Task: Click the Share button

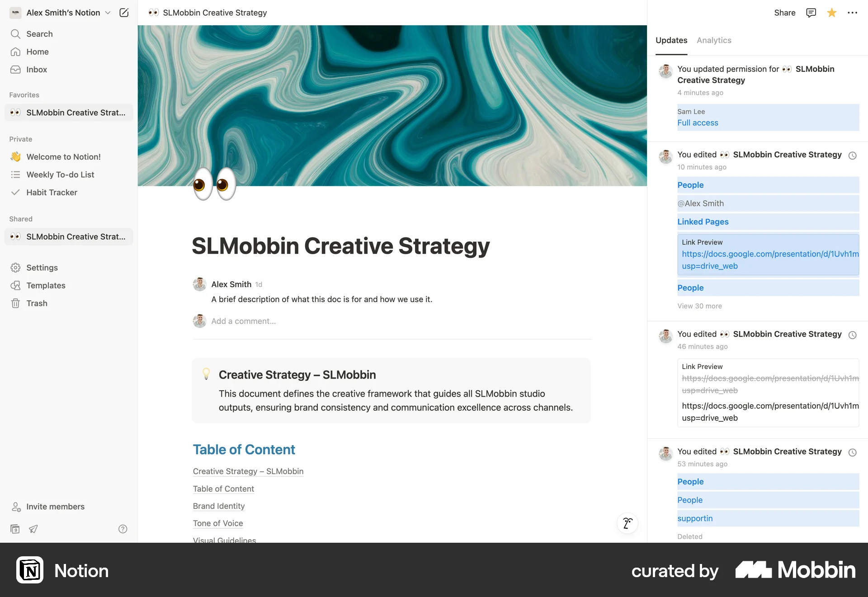Action: [784, 13]
